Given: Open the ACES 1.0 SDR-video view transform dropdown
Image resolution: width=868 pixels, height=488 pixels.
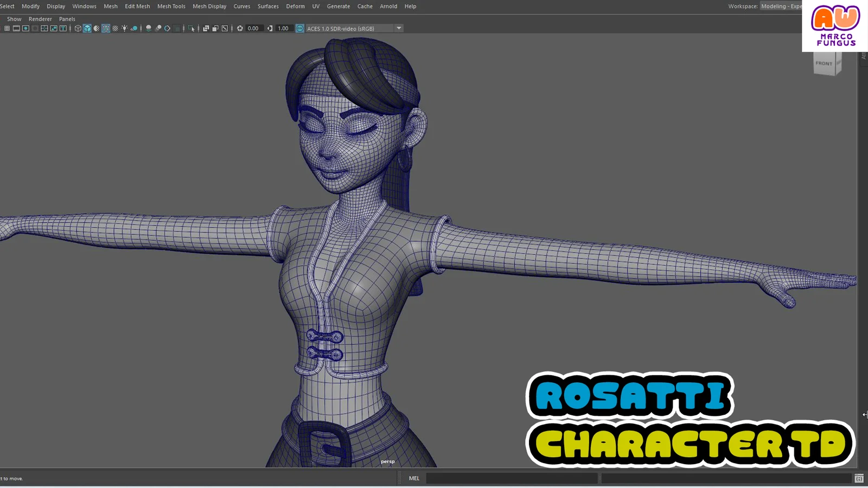Looking at the screenshot, I should coord(399,28).
